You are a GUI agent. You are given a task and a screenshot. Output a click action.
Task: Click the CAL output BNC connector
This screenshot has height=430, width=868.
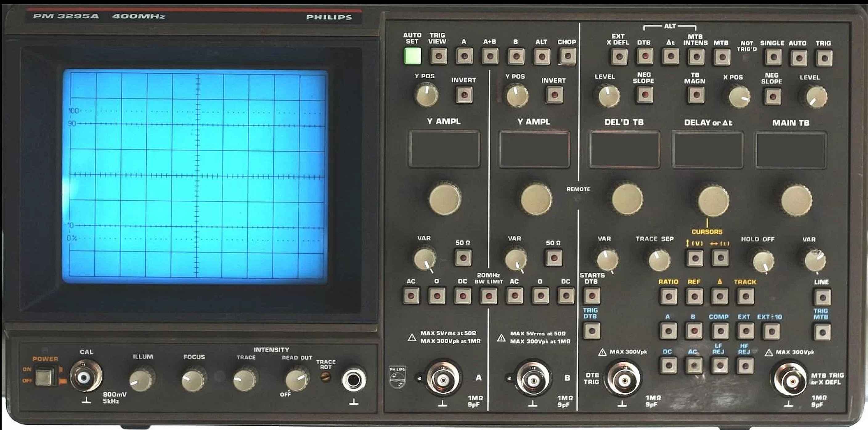coord(84,377)
